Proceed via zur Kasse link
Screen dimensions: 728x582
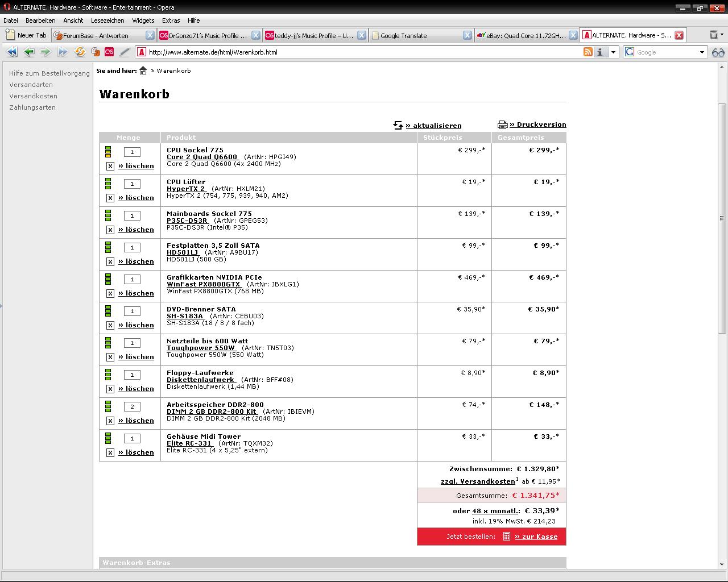[x=536, y=537]
